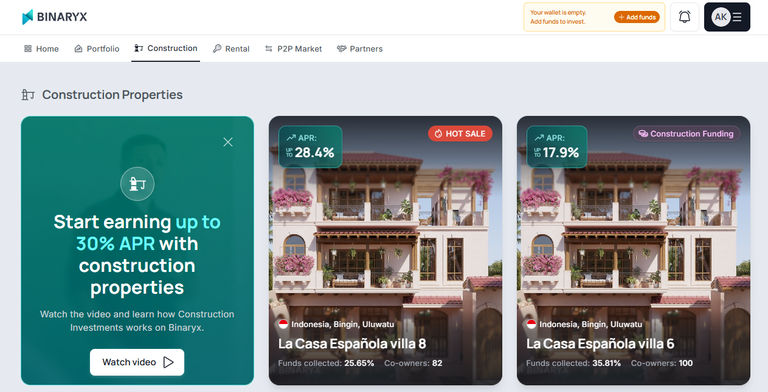The width and height of the screenshot is (768, 392).
Task: Click the Add funds button
Action: (x=637, y=17)
